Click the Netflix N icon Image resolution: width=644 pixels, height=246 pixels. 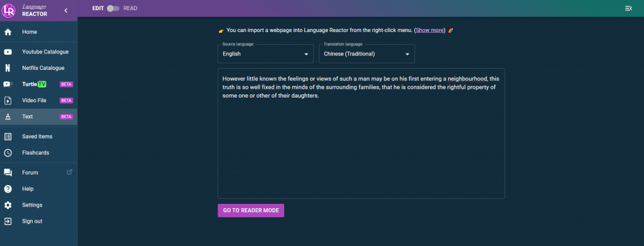pyautogui.click(x=8, y=68)
